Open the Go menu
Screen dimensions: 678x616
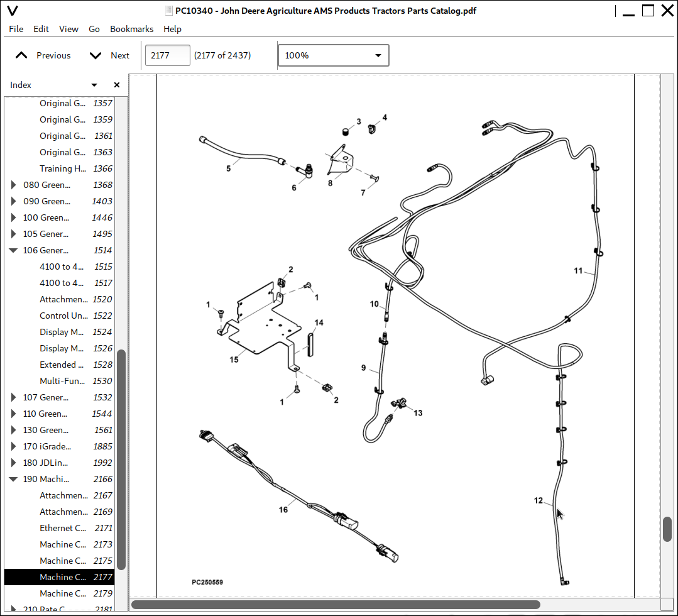pyautogui.click(x=94, y=29)
